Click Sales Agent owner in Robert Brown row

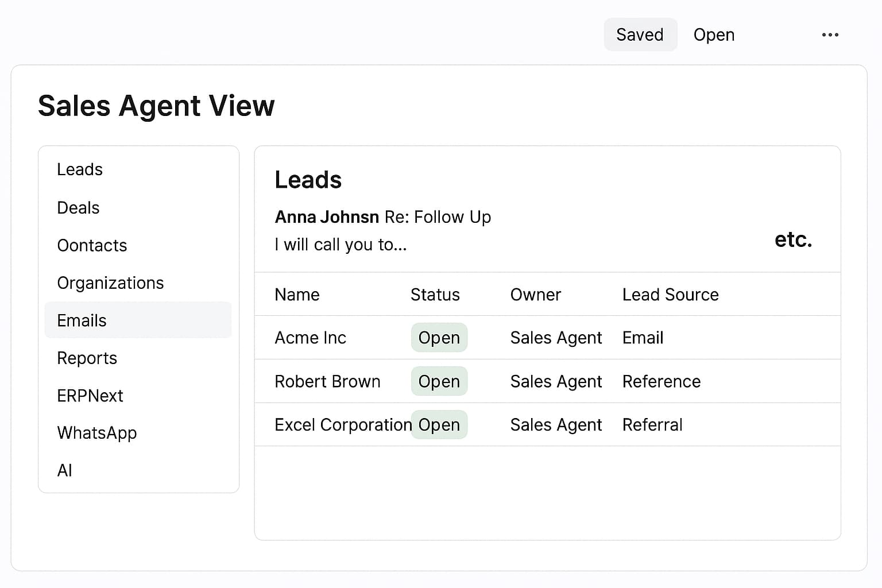pos(556,381)
